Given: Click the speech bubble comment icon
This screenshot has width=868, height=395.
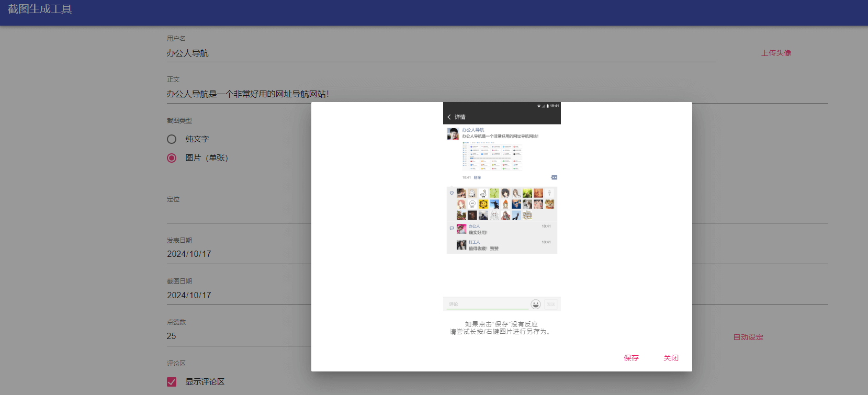Looking at the screenshot, I should 452,228.
